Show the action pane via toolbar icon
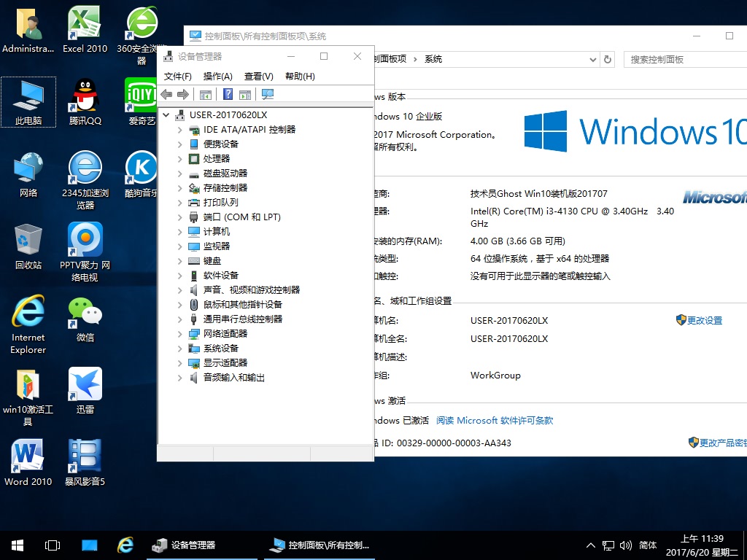 pos(245,94)
